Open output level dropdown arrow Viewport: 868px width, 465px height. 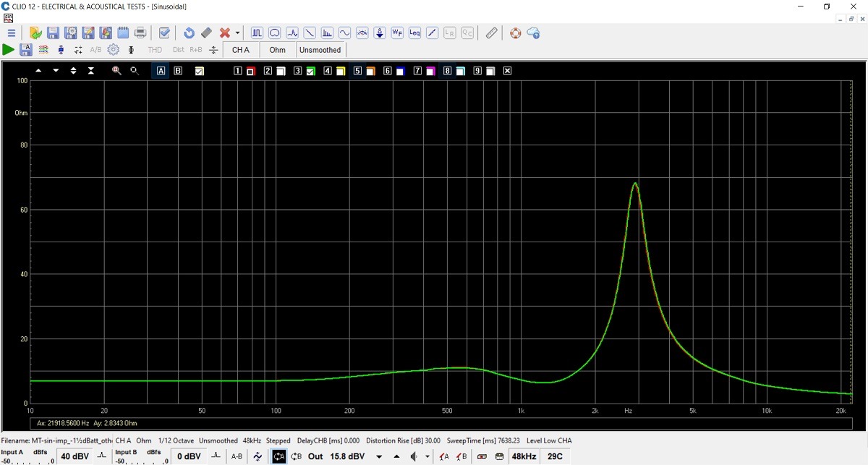(x=378, y=457)
